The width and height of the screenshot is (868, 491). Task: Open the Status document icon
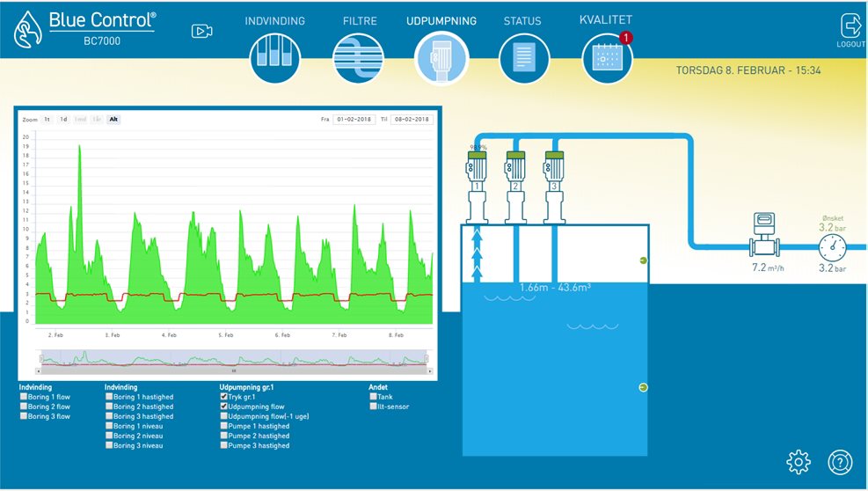pyautogui.click(x=523, y=57)
